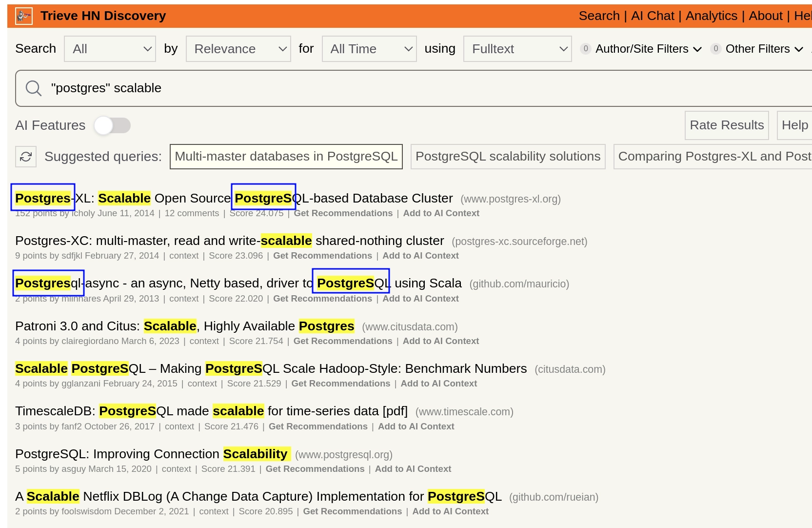Add the Postgres-XL result to AI Context
The height and width of the screenshot is (528, 812).
(441, 213)
